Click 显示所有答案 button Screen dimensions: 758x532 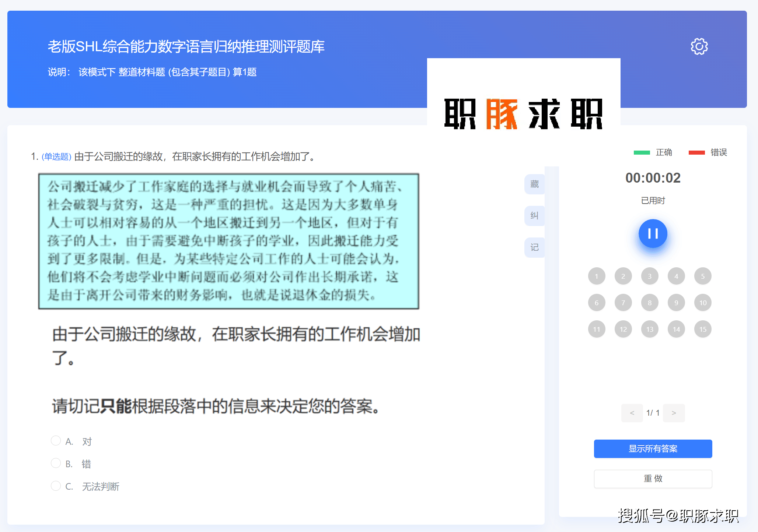tap(653, 449)
